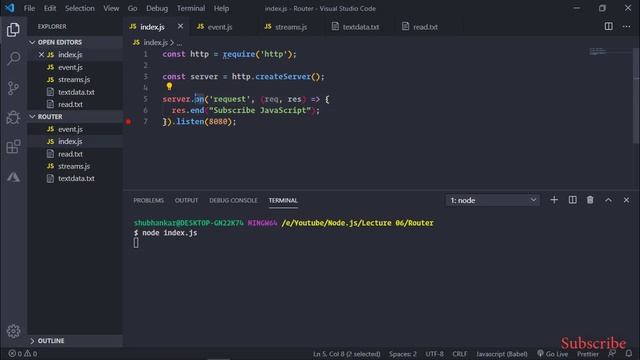Open textdata.txt in ROUTER folder
640x360 pixels.
point(75,178)
